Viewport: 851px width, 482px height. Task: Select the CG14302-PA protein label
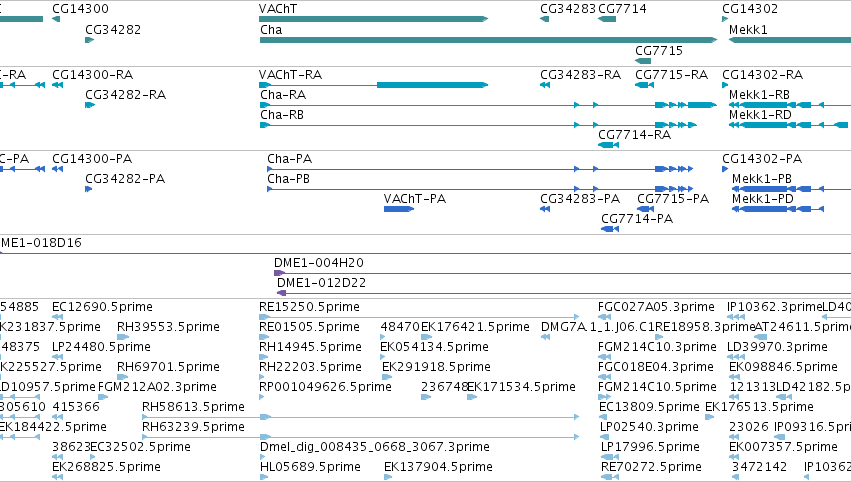click(762, 158)
